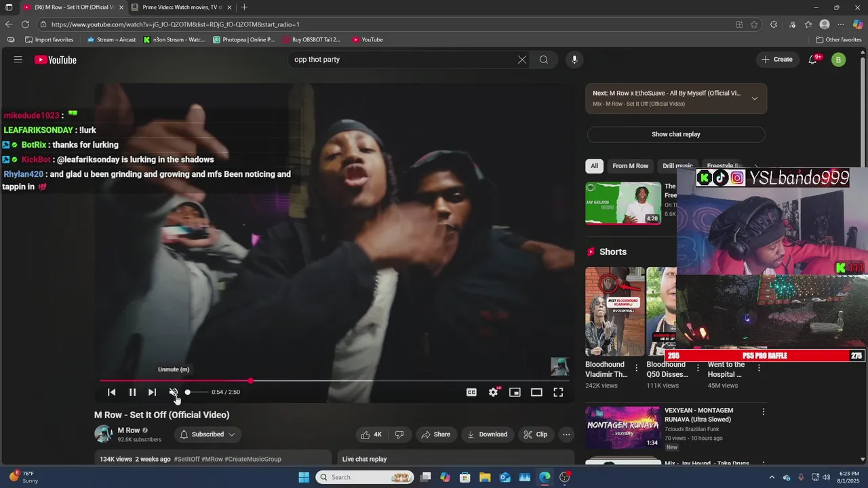
Task: Click the taskbar Search box
Action: 365,477
